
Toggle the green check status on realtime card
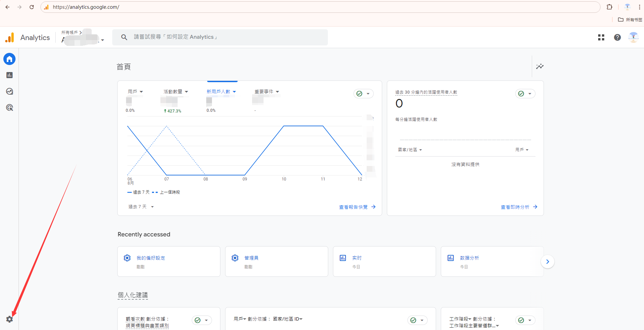pyautogui.click(x=525, y=94)
